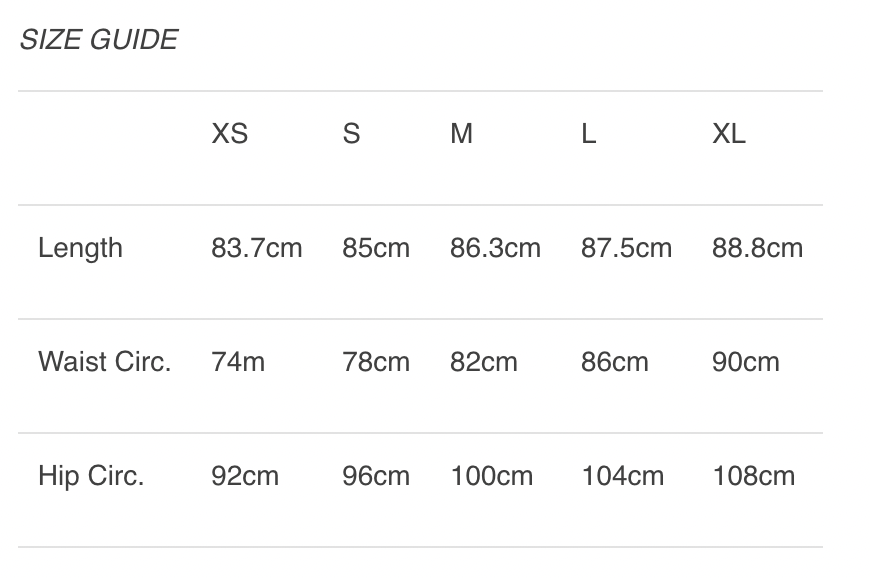Click the 86.3cm length value
The image size is (870, 578).
point(495,248)
